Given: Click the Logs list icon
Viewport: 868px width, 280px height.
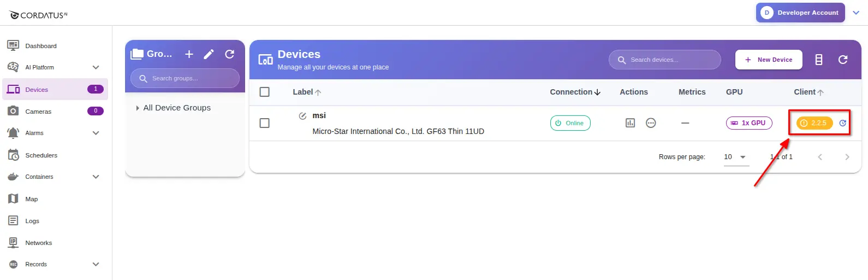Looking at the screenshot, I should (x=13, y=220).
